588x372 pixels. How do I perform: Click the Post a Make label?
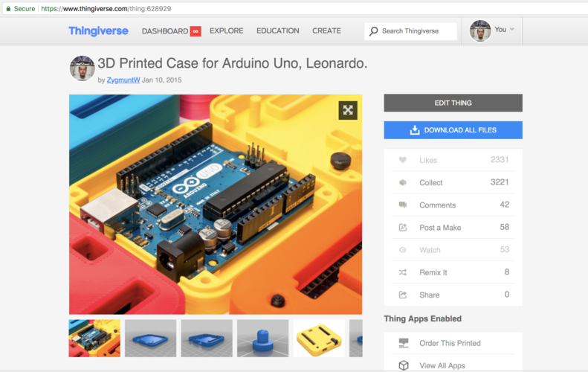440,228
